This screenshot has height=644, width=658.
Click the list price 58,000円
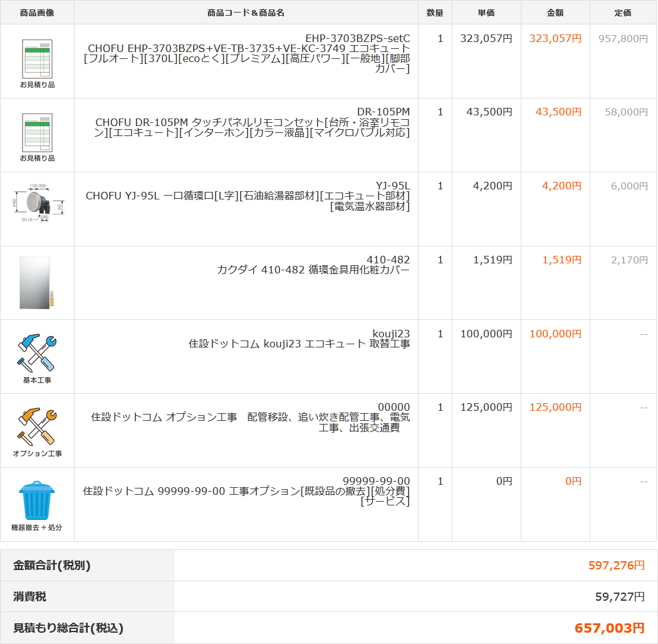tap(626, 112)
